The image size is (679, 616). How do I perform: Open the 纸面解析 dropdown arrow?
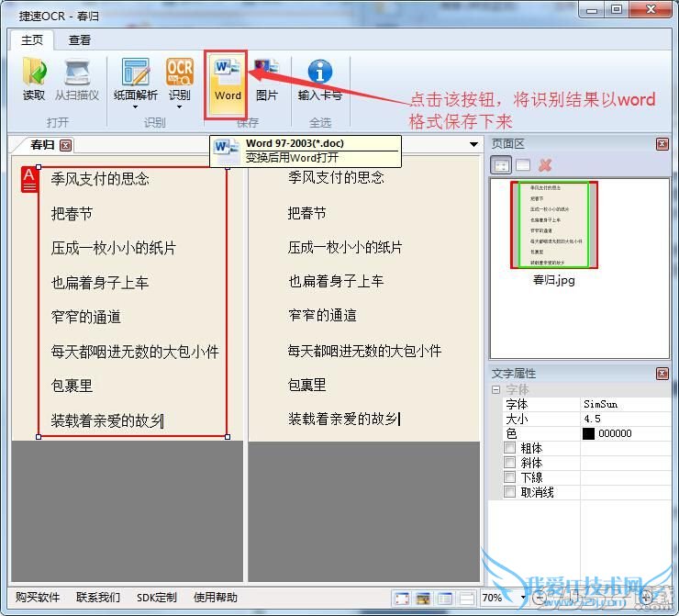click(x=135, y=107)
